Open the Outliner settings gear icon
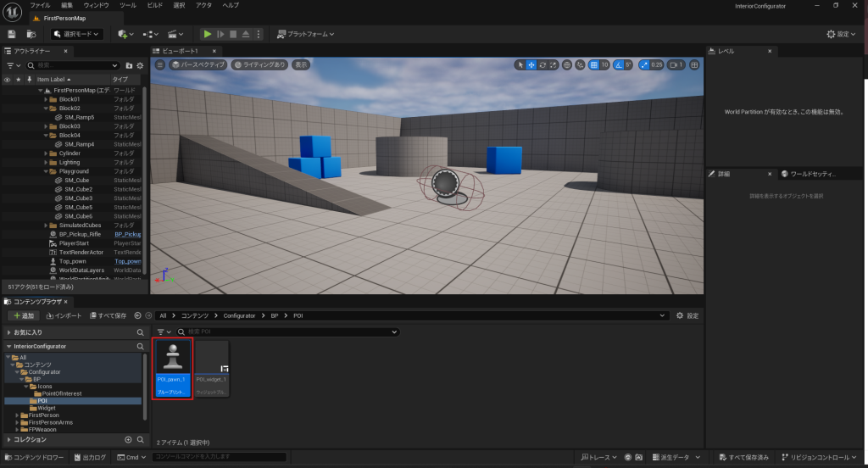Image resolution: width=868 pixels, height=468 pixels. coord(141,65)
